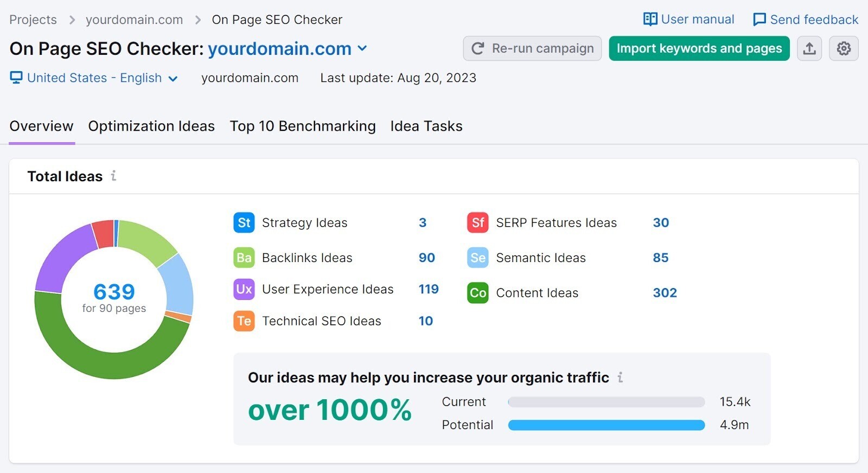The height and width of the screenshot is (473, 868).
Task: Select the Idea Tasks tab
Action: (426, 126)
